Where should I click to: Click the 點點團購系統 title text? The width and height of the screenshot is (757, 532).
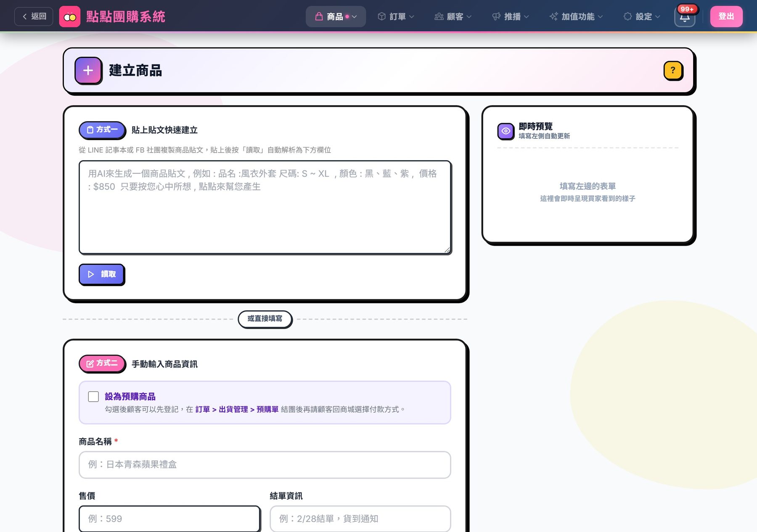tap(126, 17)
